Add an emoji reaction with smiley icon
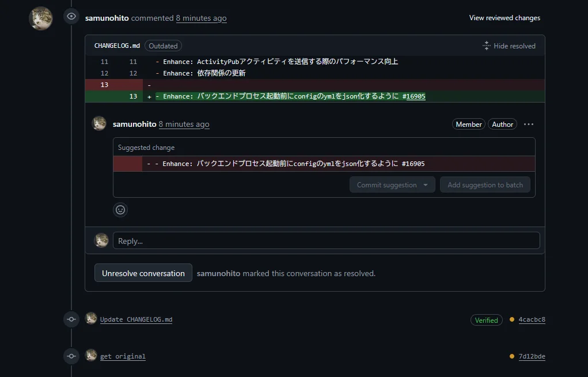Screen dimensions: 588x377 (120, 210)
